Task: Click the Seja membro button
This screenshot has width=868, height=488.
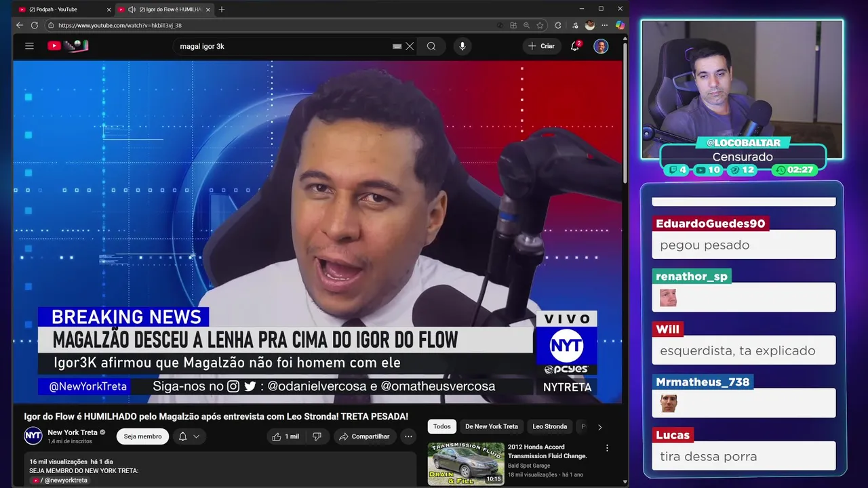Action: click(142, 436)
